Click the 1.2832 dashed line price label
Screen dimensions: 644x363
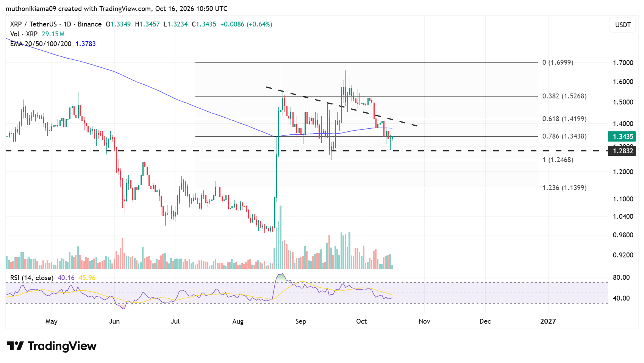[x=622, y=151]
